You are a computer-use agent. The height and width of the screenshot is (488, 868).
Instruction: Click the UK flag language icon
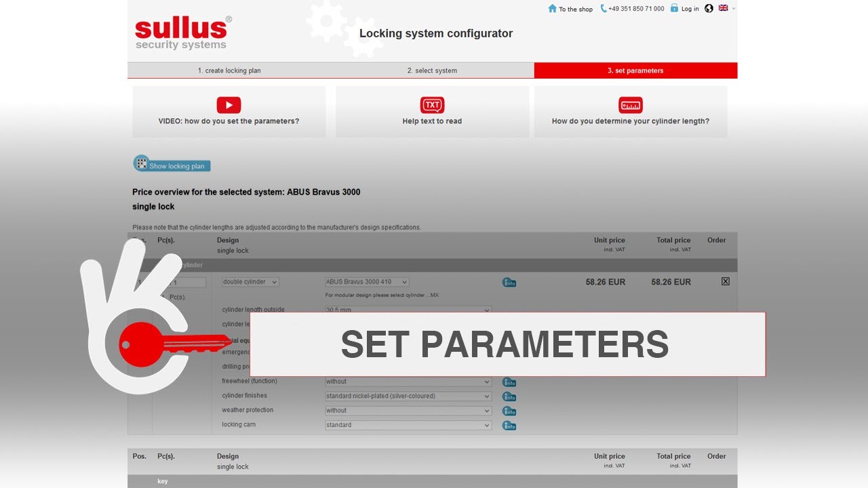tap(723, 8)
